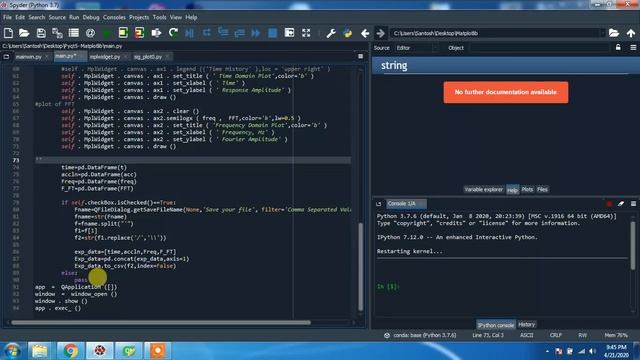Open the Search menu
The height and width of the screenshot is (360, 640).
37,18
